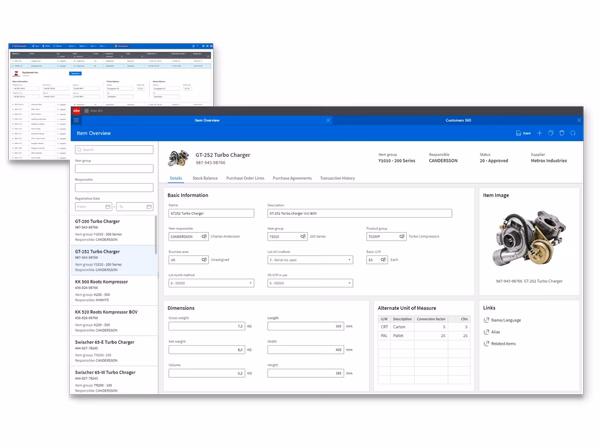The height and width of the screenshot is (448, 600).
Task: Click the GT-252 turbo charger header thumbnail
Action: pos(178,158)
